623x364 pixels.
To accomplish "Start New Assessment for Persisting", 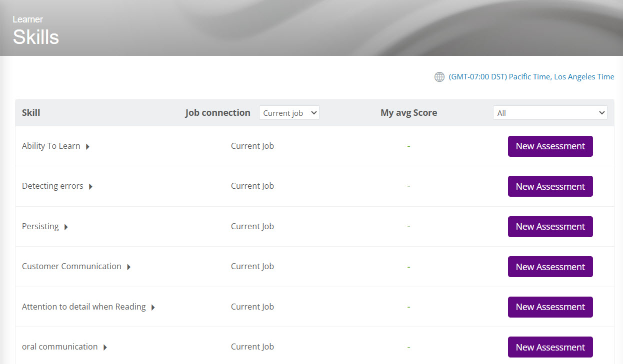I will [550, 227].
